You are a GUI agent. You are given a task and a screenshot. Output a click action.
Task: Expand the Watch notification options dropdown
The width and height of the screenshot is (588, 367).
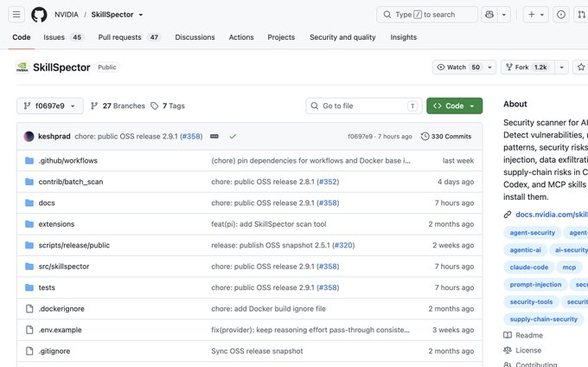489,68
